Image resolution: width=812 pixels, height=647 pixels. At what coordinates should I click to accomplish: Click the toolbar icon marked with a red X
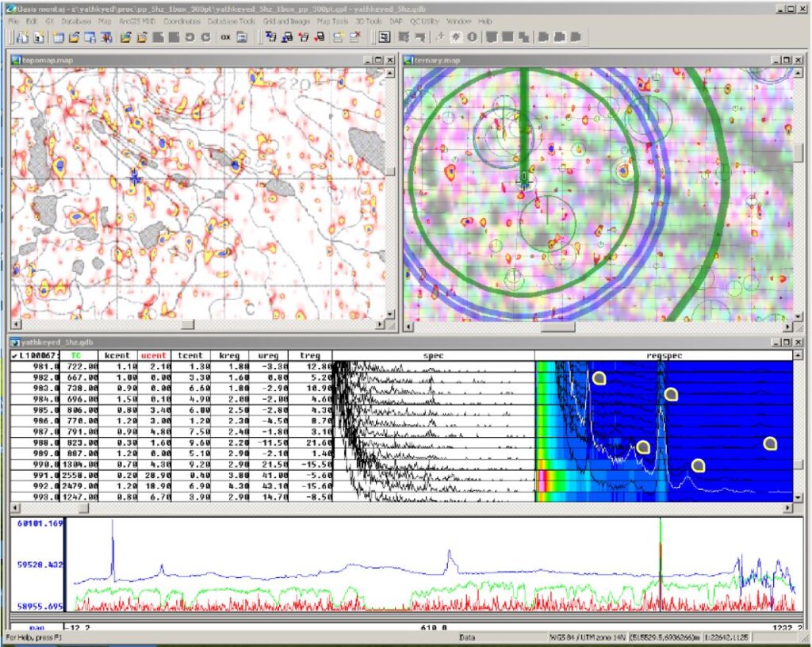click(354, 37)
